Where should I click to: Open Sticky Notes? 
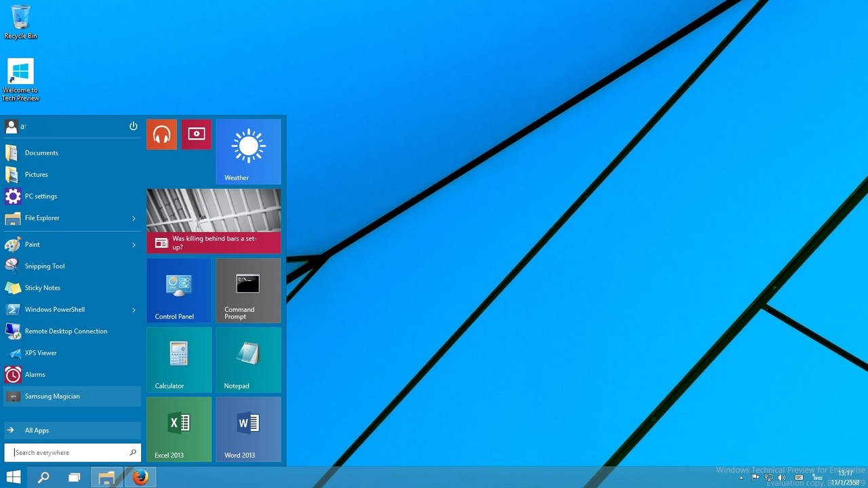click(72, 287)
